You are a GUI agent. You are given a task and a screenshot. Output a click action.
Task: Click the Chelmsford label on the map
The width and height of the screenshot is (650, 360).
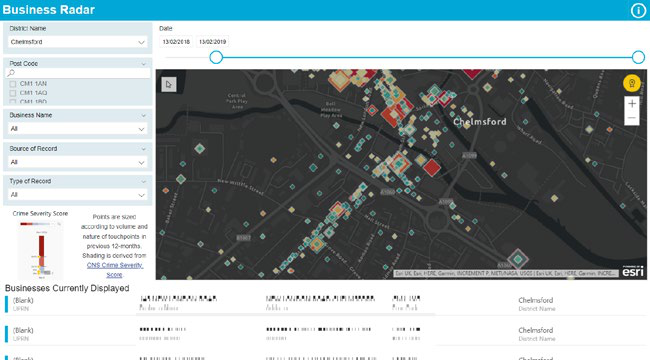pos(480,122)
